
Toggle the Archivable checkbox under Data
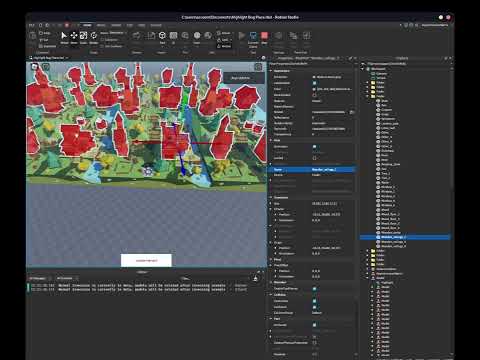point(314,147)
